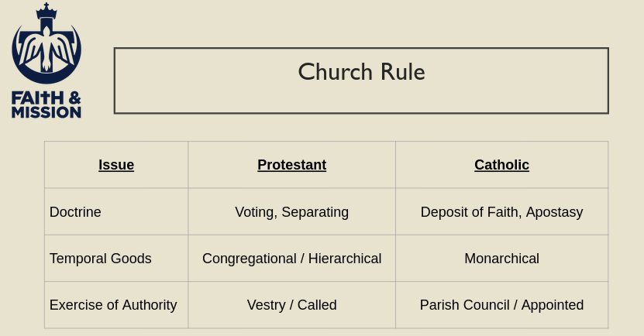Click the underlined Protestant column header
644x336 pixels.
[x=291, y=165]
